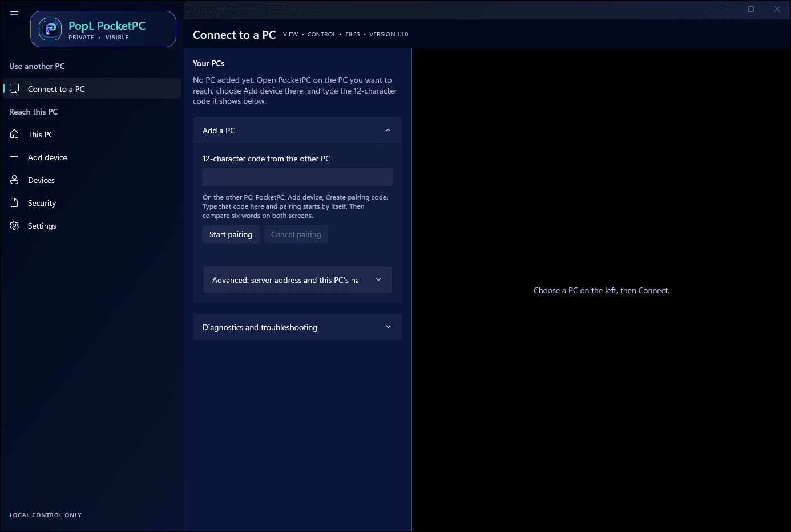Minimize the PocketPC window
This screenshot has height=532, width=791.
click(x=725, y=9)
